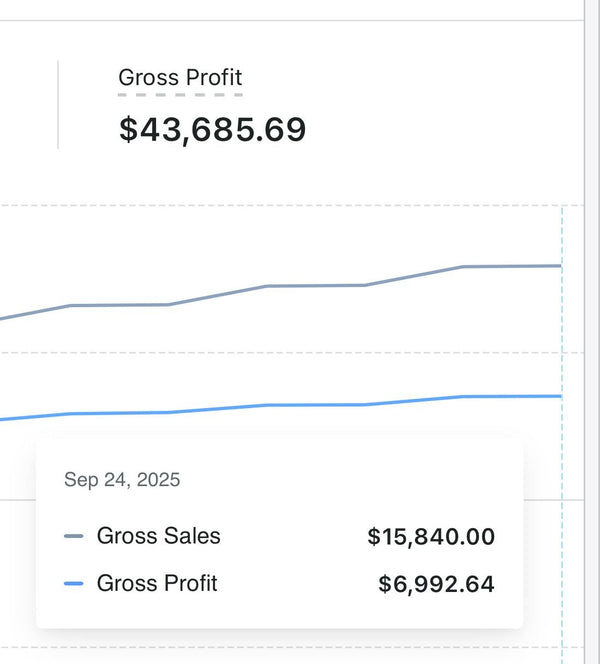Click vertical divider left of Gross Profit heading

58,105
